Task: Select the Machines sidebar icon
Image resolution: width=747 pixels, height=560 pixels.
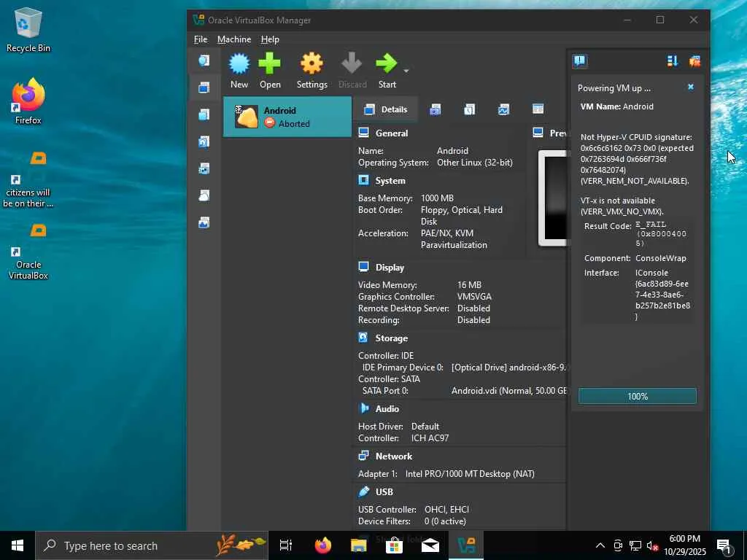Action: coord(204,87)
